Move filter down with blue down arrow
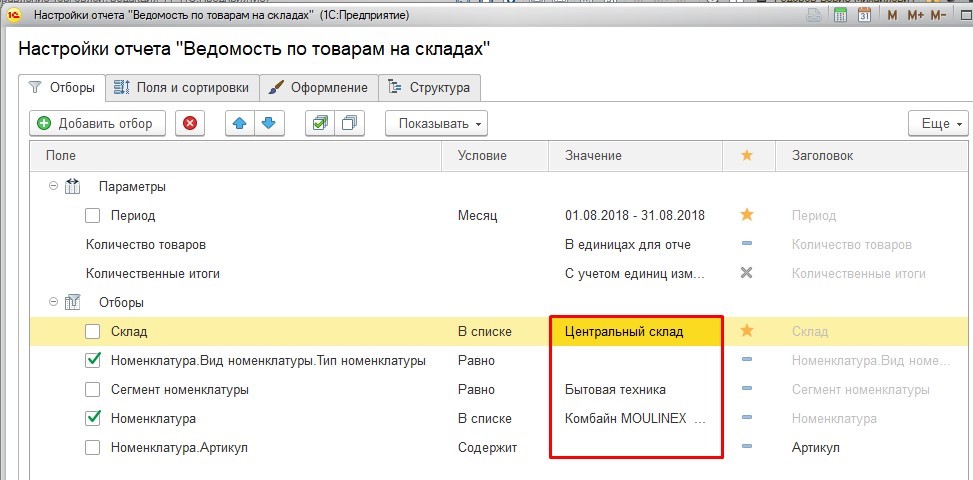973x480 pixels. pyautogui.click(x=268, y=123)
